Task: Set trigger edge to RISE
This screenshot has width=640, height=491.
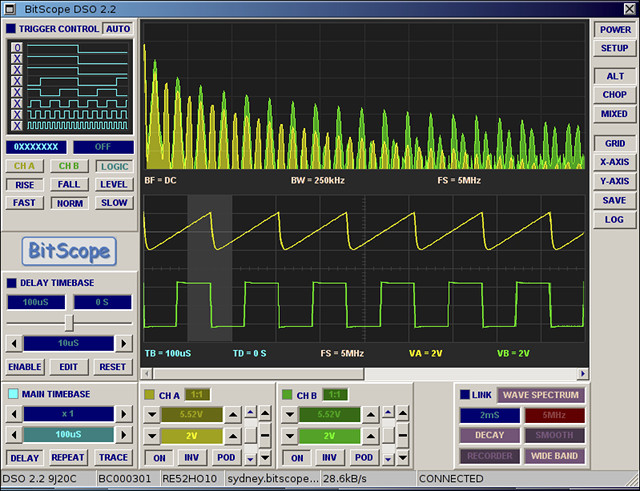Action: 24,185
